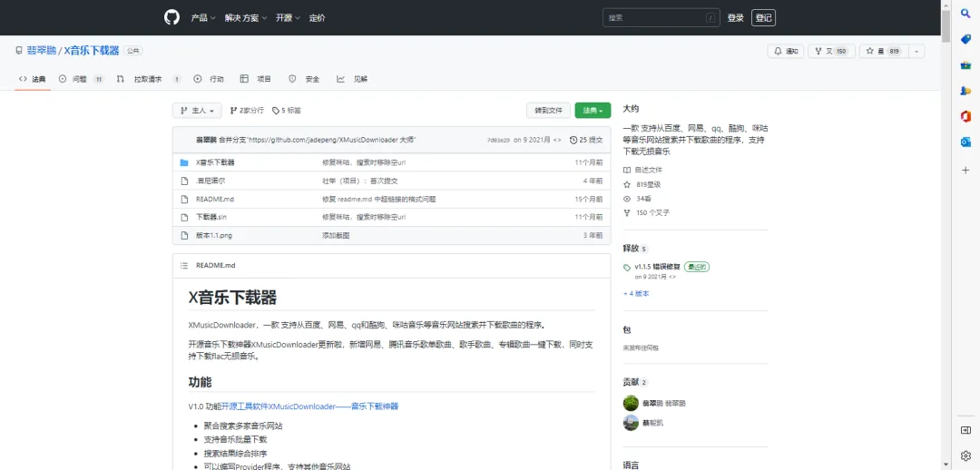Viewport: 980px width, 470px height.
Task: Switch to the 问题 issues tab
Action: pyautogui.click(x=82, y=79)
